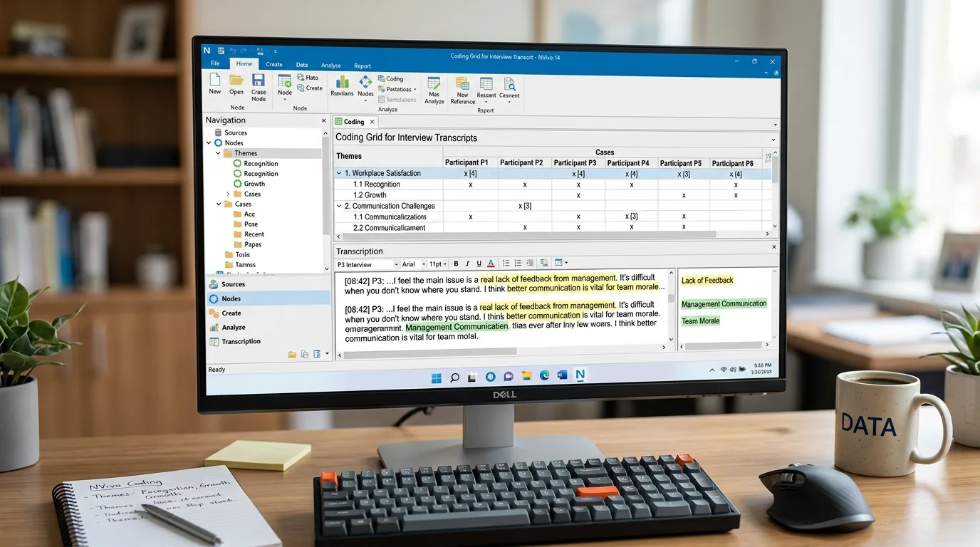Switch to the Report ribbon tab
Screen dimensions: 980x547
(363, 66)
